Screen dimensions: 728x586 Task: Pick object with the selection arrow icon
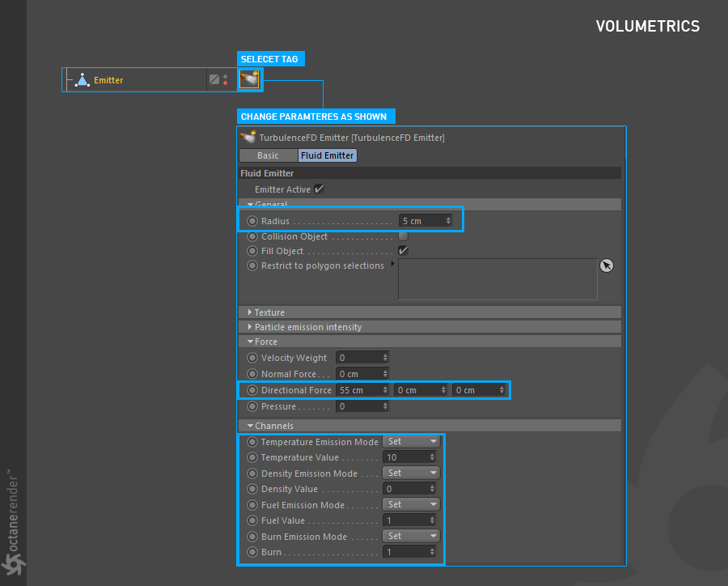point(607,265)
